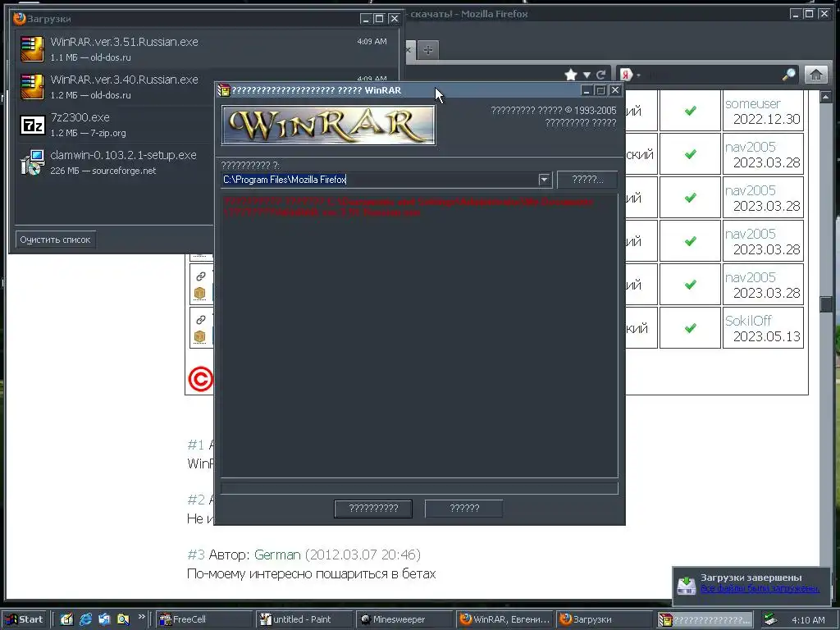Click the WinRAR installer taskbar button
Viewport: 840px width, 630px height.
point(705,619)
